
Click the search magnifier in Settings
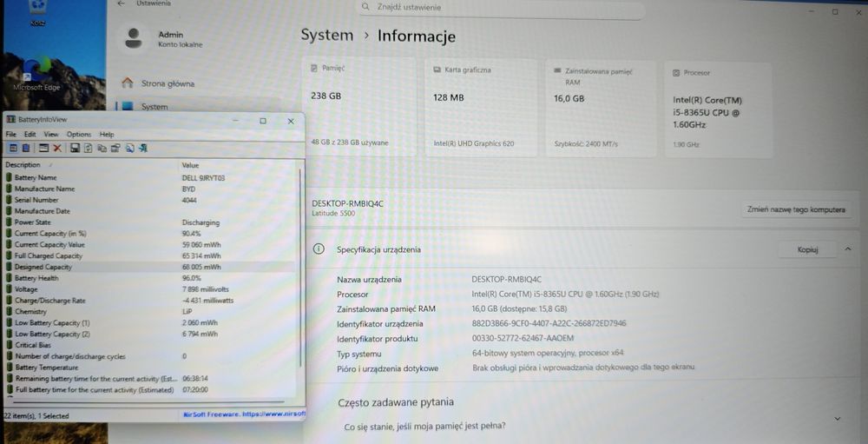tap(365, 7)
